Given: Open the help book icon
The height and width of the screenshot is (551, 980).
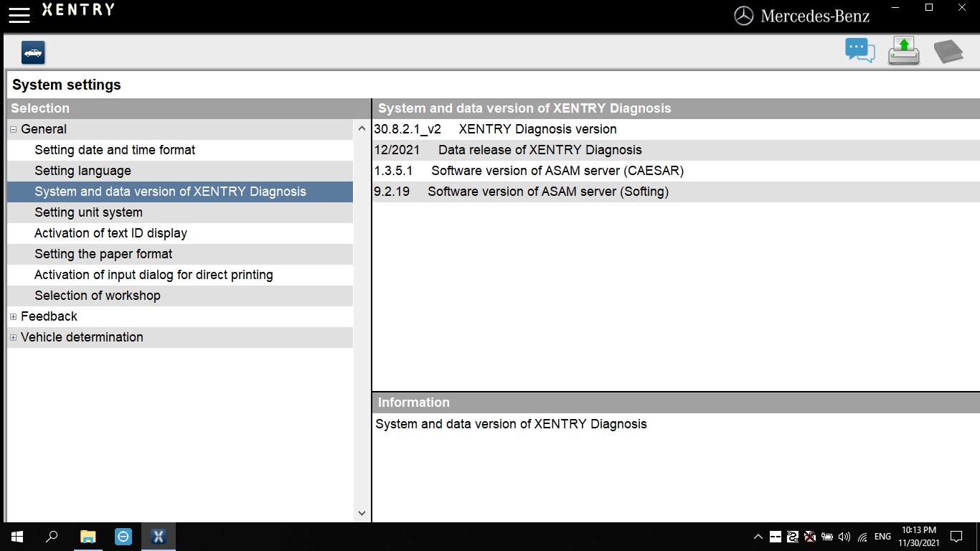Looking at the screenshot, I should pos(948,52).
